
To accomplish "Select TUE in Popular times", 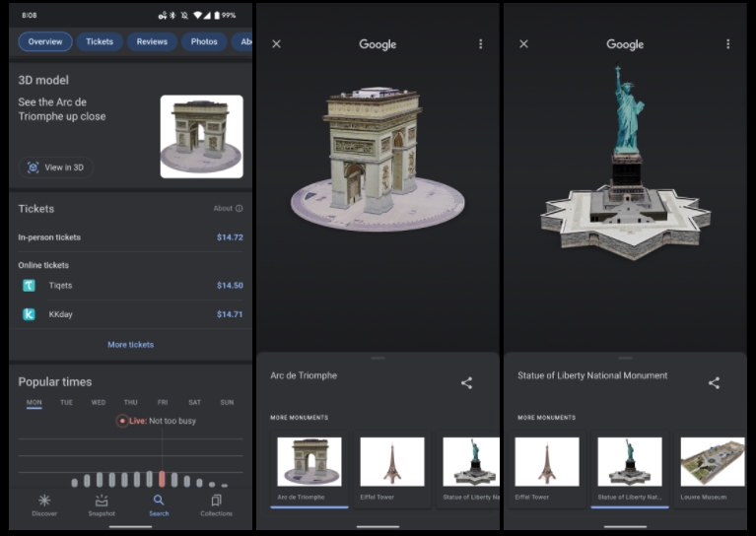I will [66, 402].
